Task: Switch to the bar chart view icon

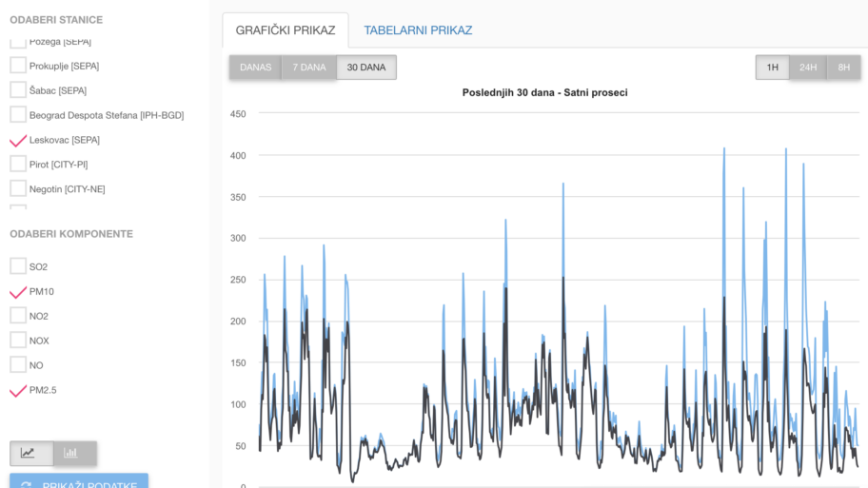Action: click(71, 453)
